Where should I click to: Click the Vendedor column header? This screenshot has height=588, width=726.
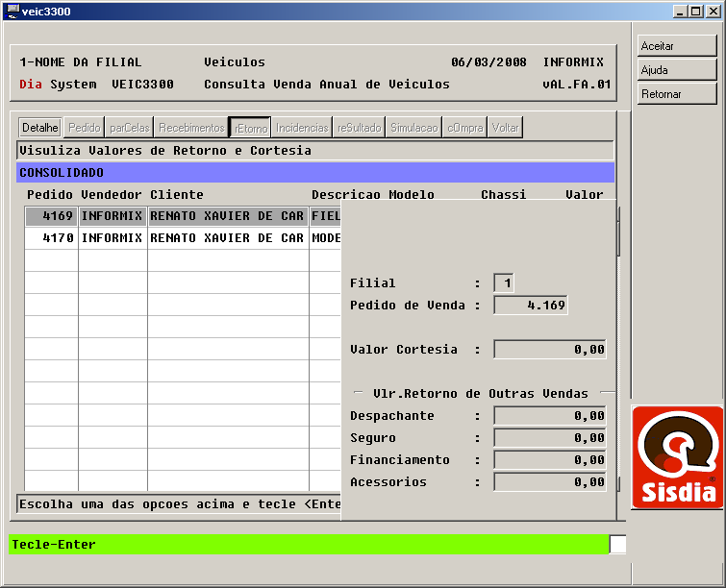(112, 195)
